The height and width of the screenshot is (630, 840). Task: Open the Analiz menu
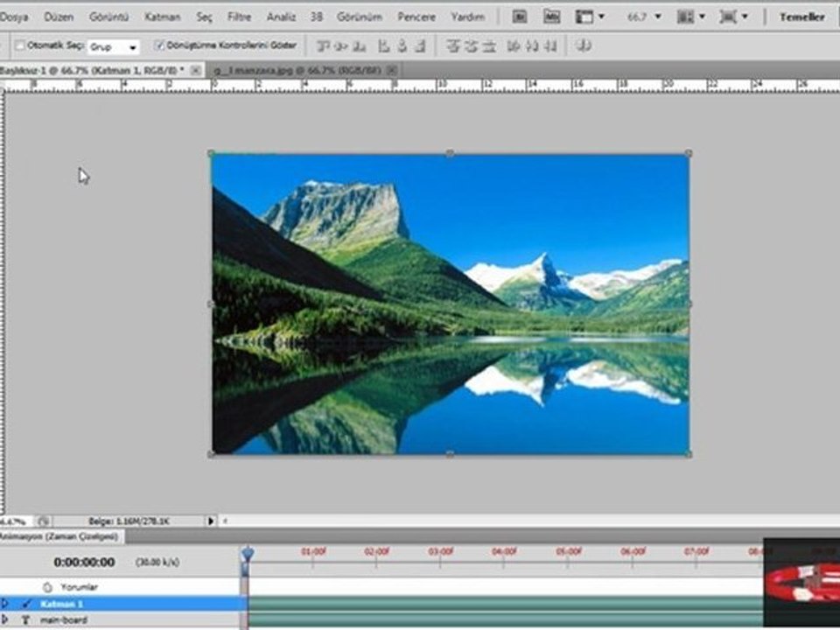tap(281, 17)
